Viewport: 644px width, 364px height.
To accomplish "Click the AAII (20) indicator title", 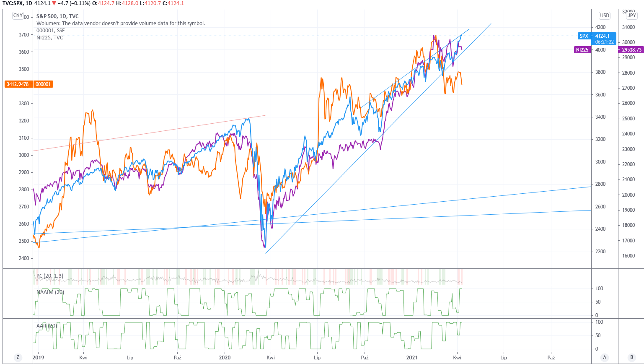I will [x=47, y=325].
